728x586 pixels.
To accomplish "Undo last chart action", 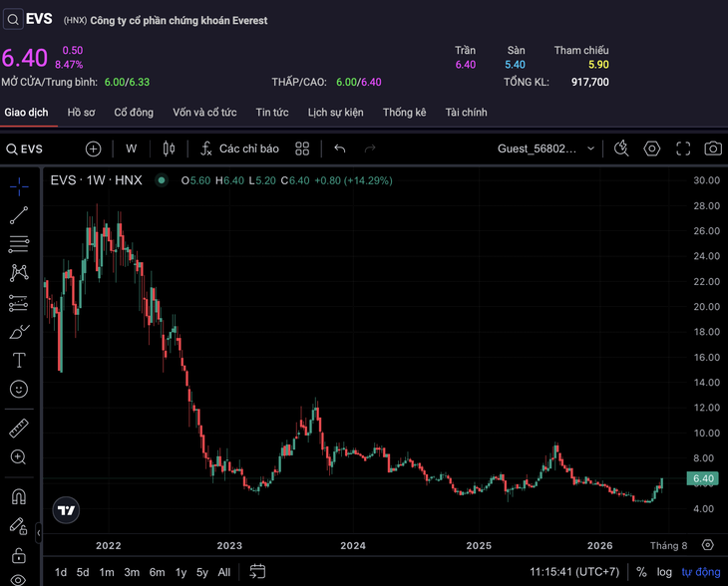I will pos(340,148).
